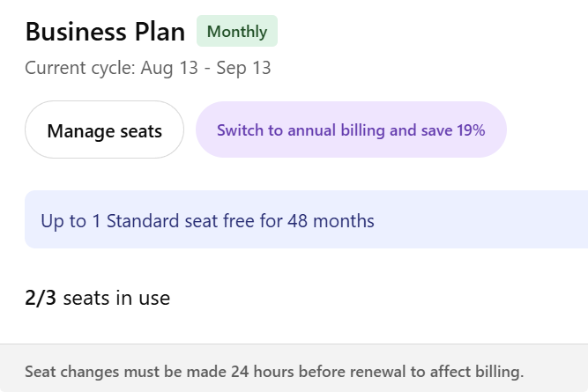Click the Current cycle label text
The width and height of the screenshot is (588, 392).
tap(80, 68)
